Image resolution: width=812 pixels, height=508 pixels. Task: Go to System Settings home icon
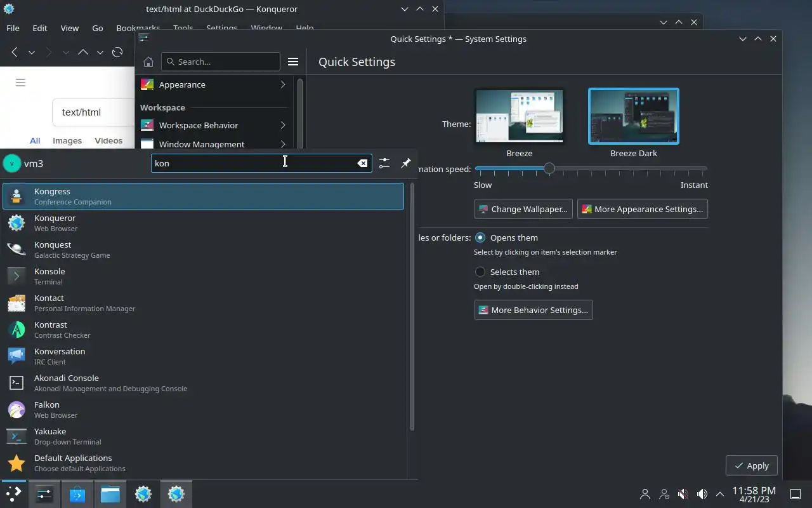click(x=148, y=62)
